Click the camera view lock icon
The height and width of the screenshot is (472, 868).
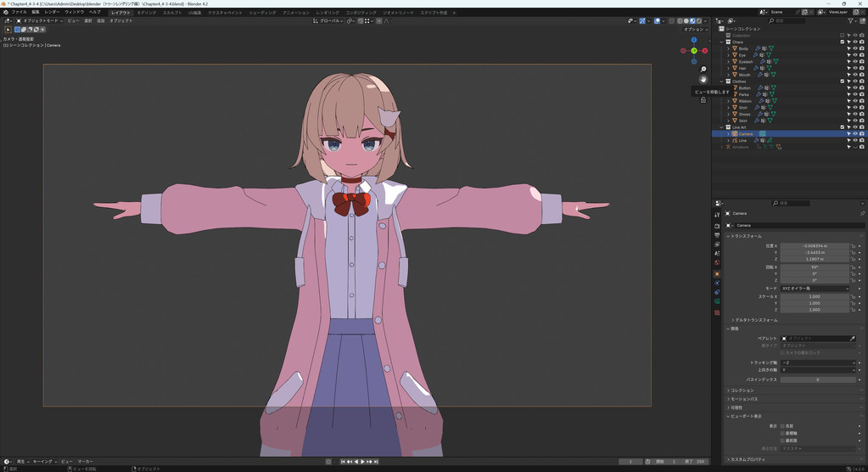point(703,100)
